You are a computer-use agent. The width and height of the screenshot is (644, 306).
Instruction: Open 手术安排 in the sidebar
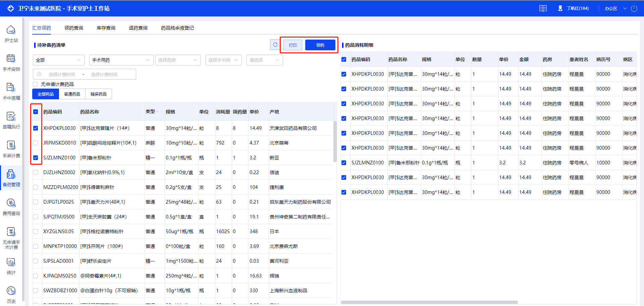point(11,63)
